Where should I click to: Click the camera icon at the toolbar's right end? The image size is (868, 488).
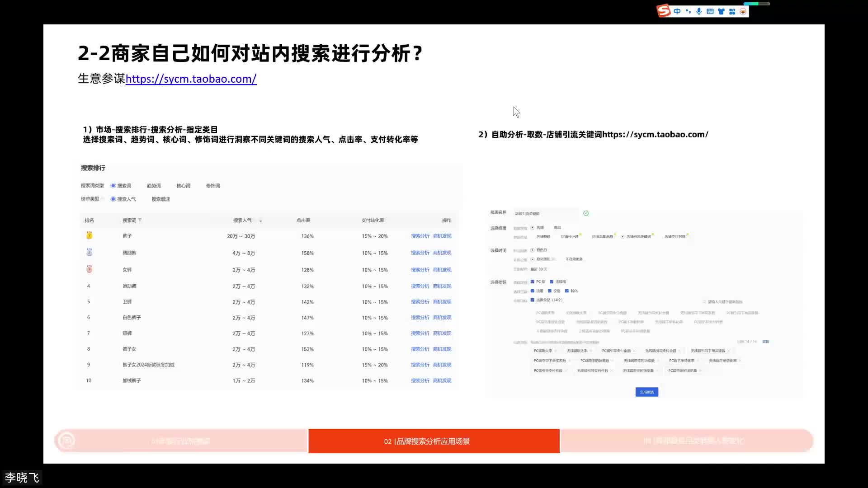pyautogui.click(x=744, y=11)
